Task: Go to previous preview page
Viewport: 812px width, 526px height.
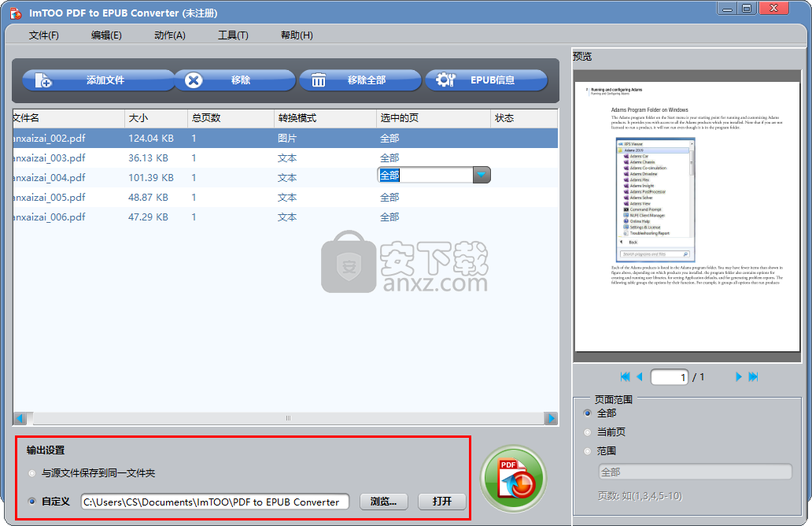Action: coord(640,376)
